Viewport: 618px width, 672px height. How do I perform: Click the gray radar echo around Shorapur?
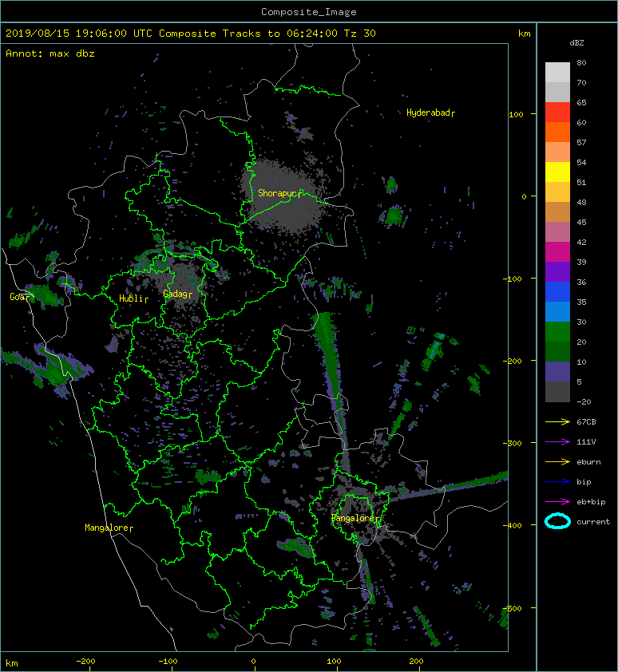[281, 195]
